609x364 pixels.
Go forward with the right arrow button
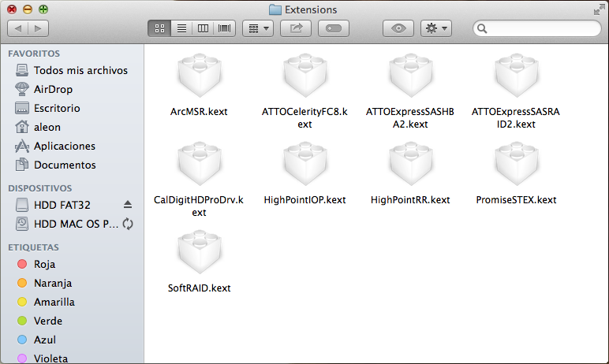click(38, 28)
